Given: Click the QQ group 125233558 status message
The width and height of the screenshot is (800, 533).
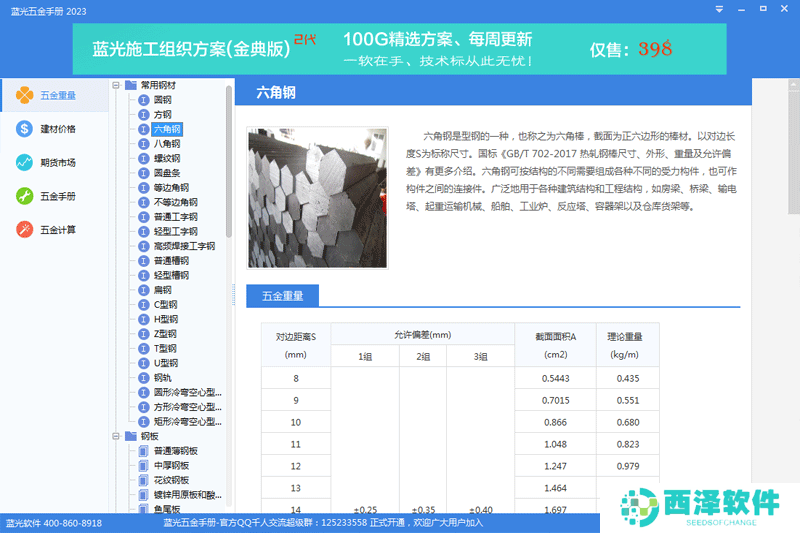Looking at the screenshot, I should pyautogui.click(x=322, y=523).
